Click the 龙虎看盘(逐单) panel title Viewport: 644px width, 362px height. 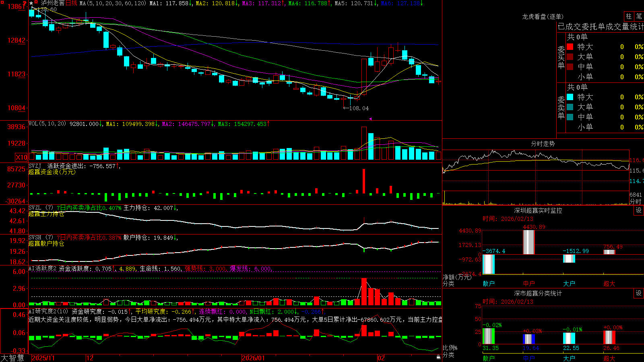click(543, 16)
